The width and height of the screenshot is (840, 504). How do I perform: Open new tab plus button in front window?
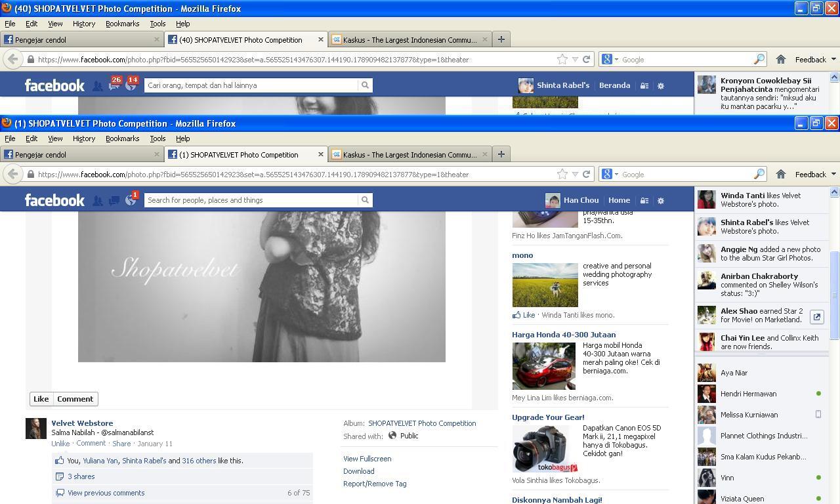(x=501, y=154)
